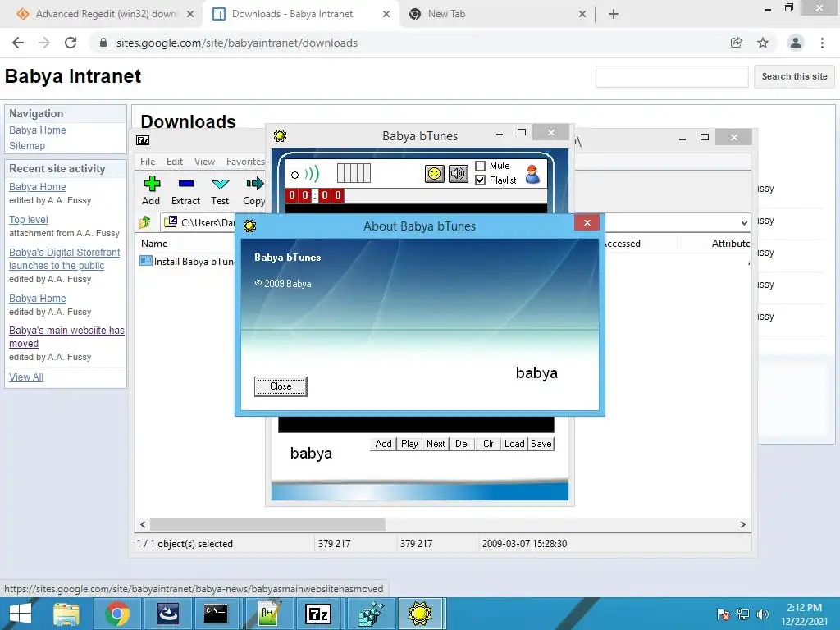Click the 7z icon in 7-Zip title bar
This screenshot has height=630, width=840.
143,140
